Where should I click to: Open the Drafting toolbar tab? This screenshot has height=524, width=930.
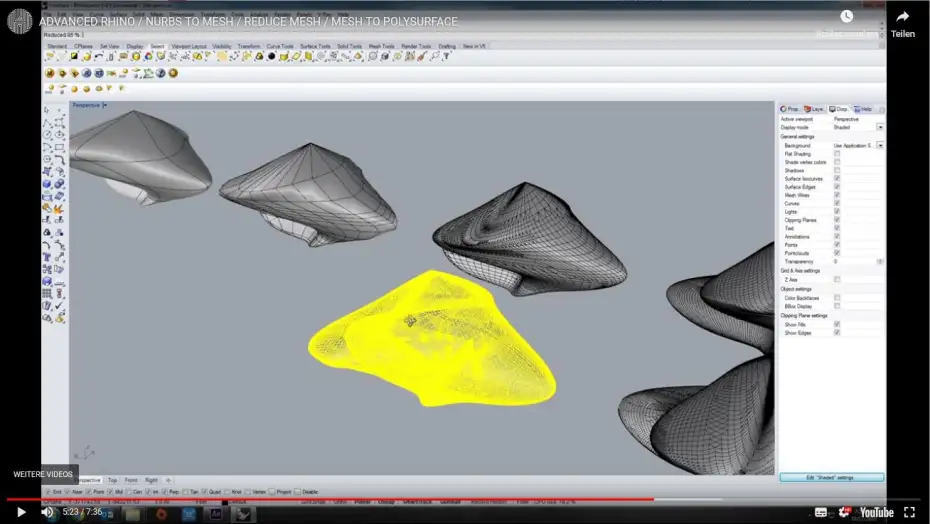point(447,46)
